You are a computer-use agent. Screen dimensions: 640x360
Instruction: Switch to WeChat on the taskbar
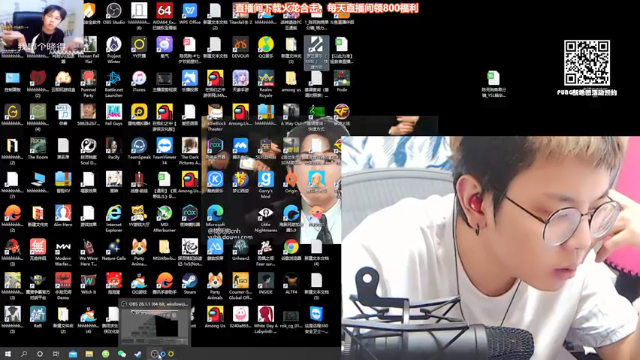(x=122, y=354)
